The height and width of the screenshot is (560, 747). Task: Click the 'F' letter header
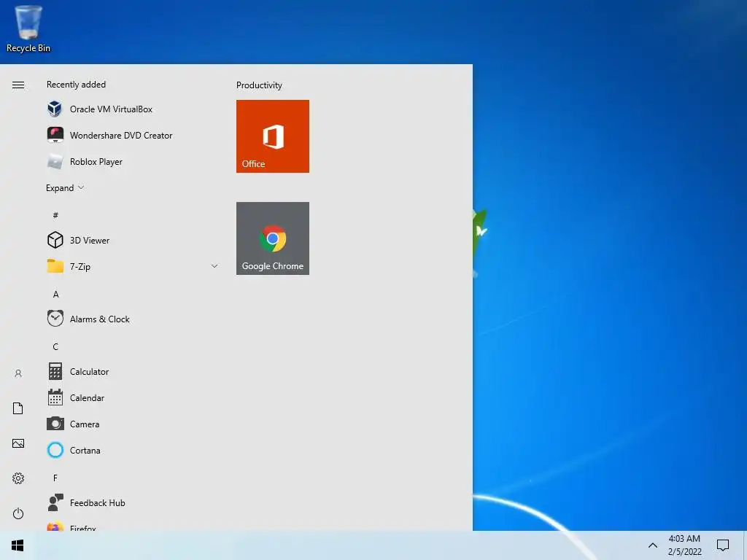click(55, 478)
